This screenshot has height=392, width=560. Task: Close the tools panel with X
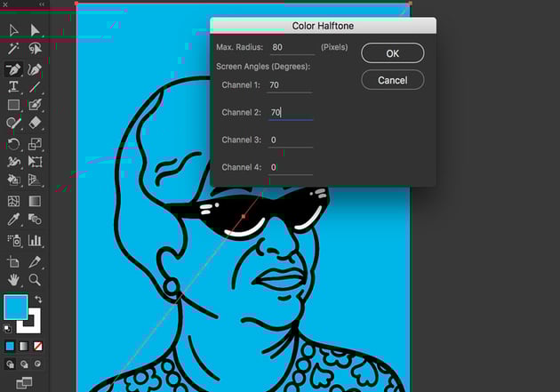(5, 4)
